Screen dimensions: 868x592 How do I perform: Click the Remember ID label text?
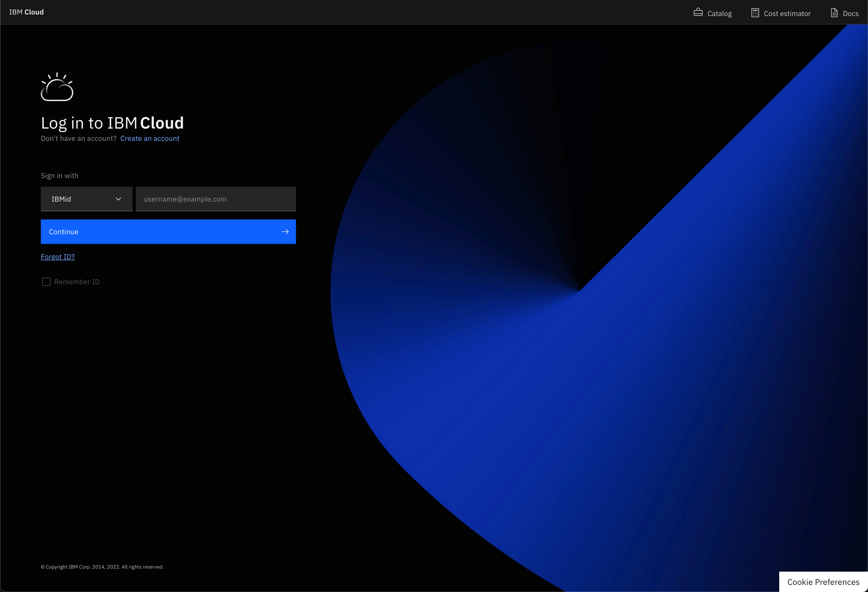pyautogui.click(x=76, y=281)
